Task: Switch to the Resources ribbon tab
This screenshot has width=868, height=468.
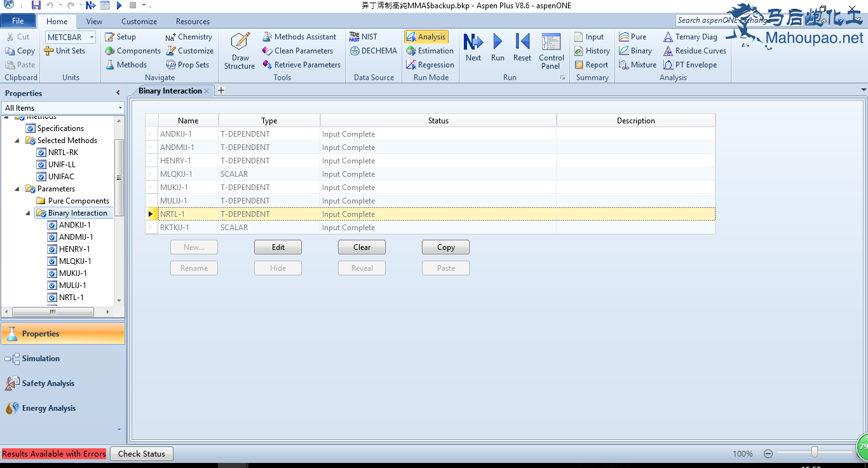Action: click(193, 21)
